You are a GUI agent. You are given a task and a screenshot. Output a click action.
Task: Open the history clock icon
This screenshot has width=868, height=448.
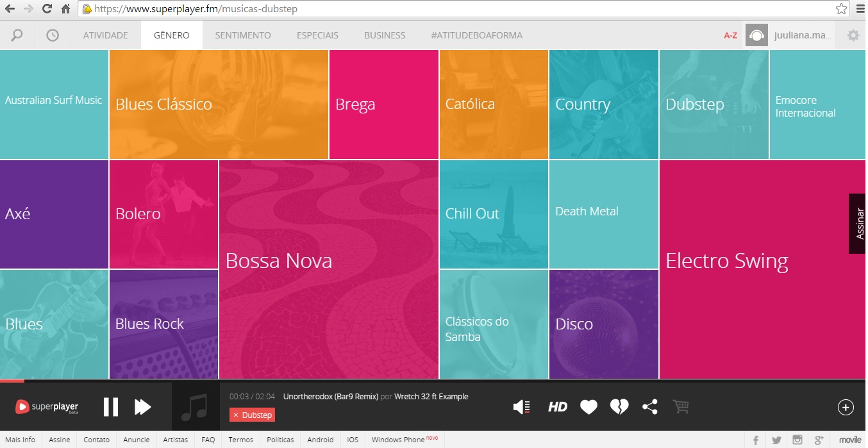coord(53,35)
